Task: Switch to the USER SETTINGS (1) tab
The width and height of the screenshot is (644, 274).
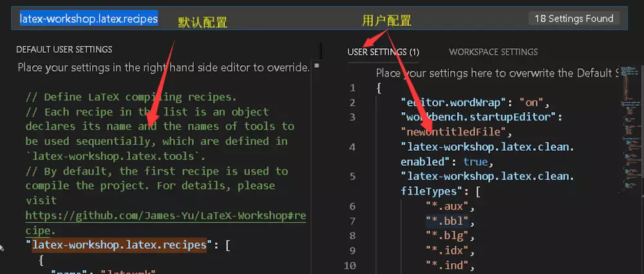Action: 383,52
